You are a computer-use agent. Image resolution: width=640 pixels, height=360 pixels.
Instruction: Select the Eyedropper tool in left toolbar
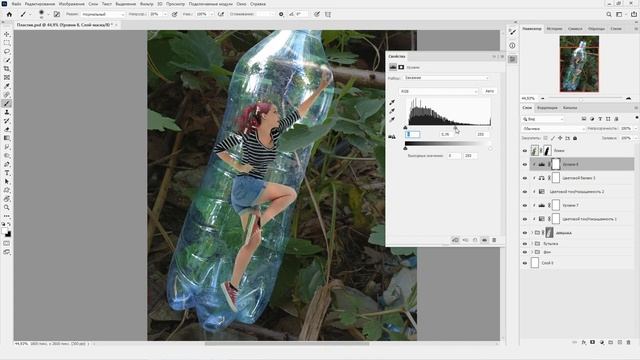click(7, 86)
